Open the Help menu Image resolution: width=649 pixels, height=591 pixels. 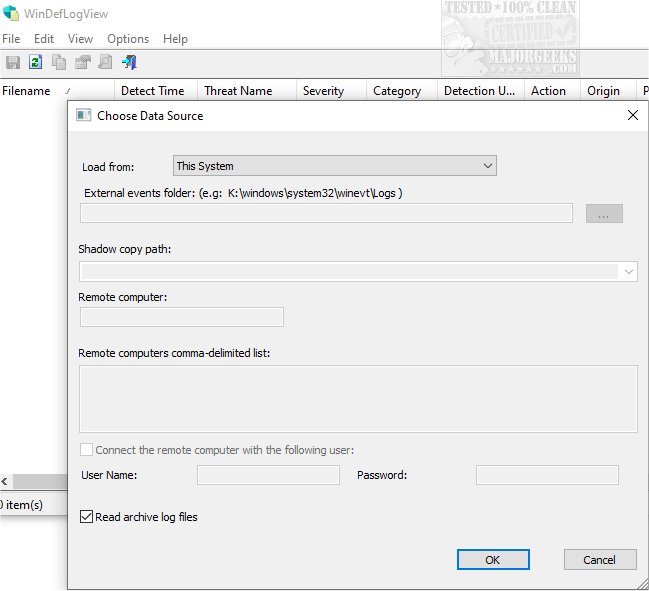point(175,39)
